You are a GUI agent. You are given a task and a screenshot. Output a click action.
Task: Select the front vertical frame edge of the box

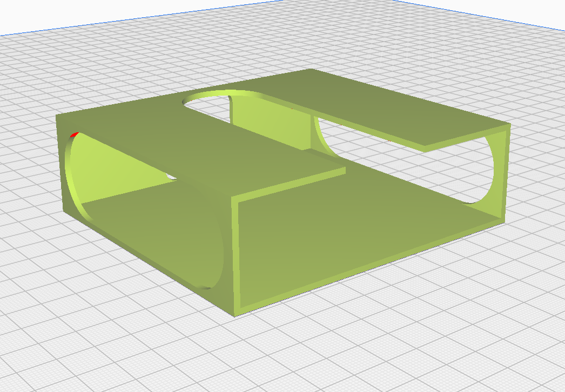click(x=235, y=256)
